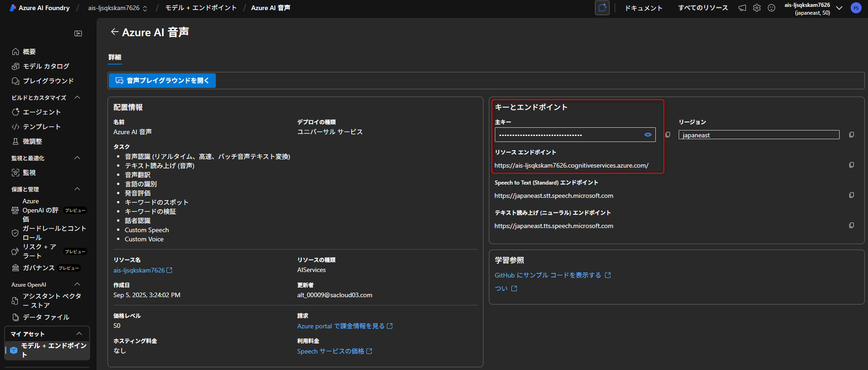Select the 詳細 tab
The height and width of the screenshot is (370, 868).
tap(115, 57)
